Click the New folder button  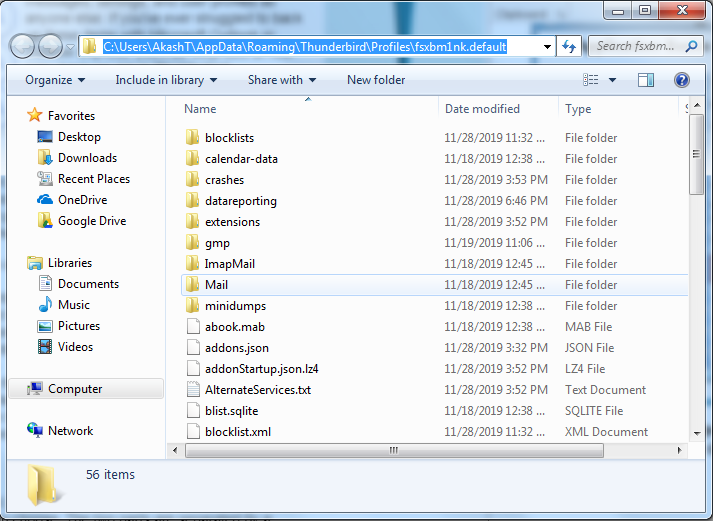376,80
